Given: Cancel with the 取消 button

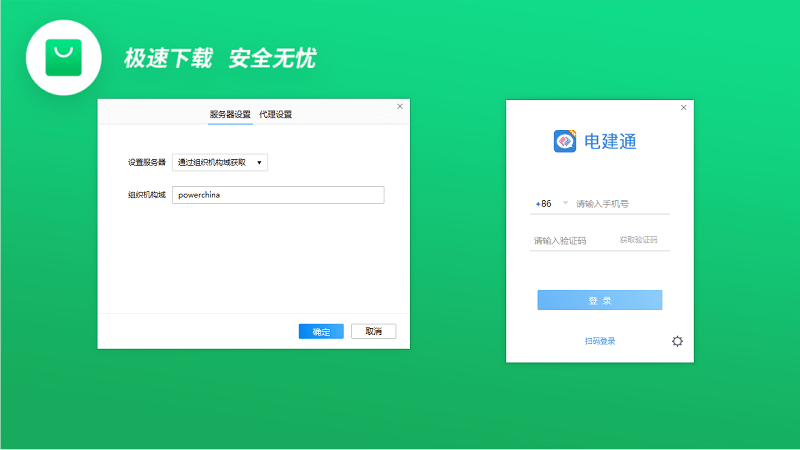Looking at the screenshot, I should (x=373, y=332).
